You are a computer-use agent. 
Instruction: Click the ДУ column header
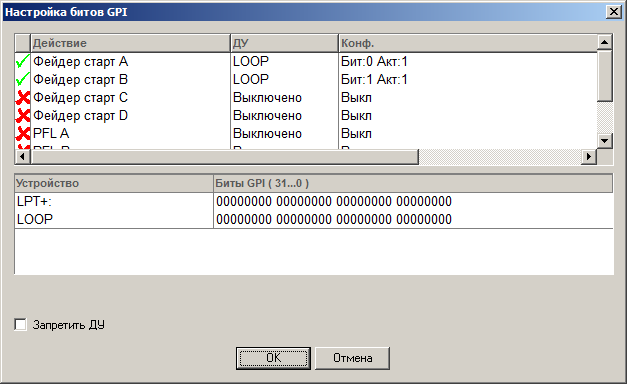(284, 43)
